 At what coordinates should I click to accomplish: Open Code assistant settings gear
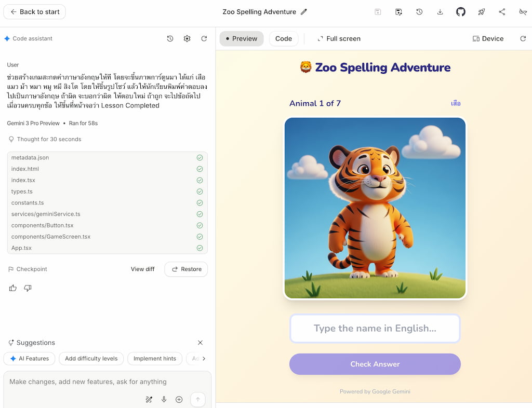[x=187, y=39]
